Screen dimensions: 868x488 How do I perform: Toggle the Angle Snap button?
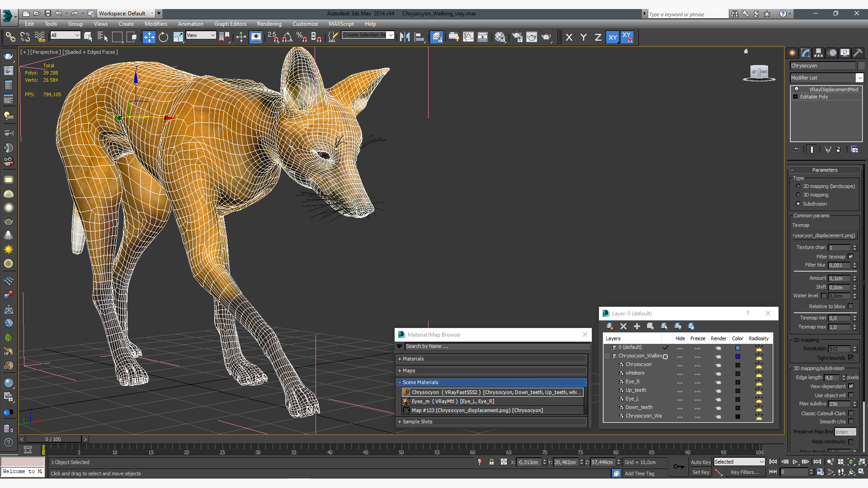tap(288, 37)
